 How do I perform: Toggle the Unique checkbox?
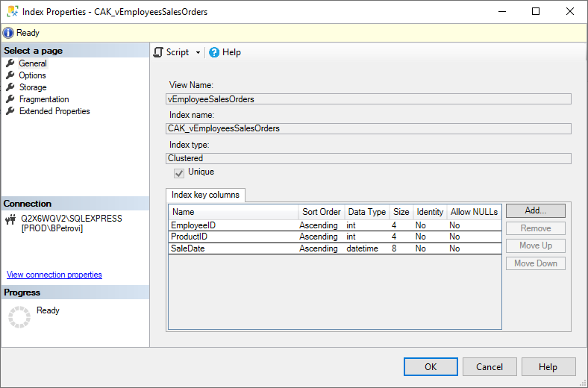point(179,173)
